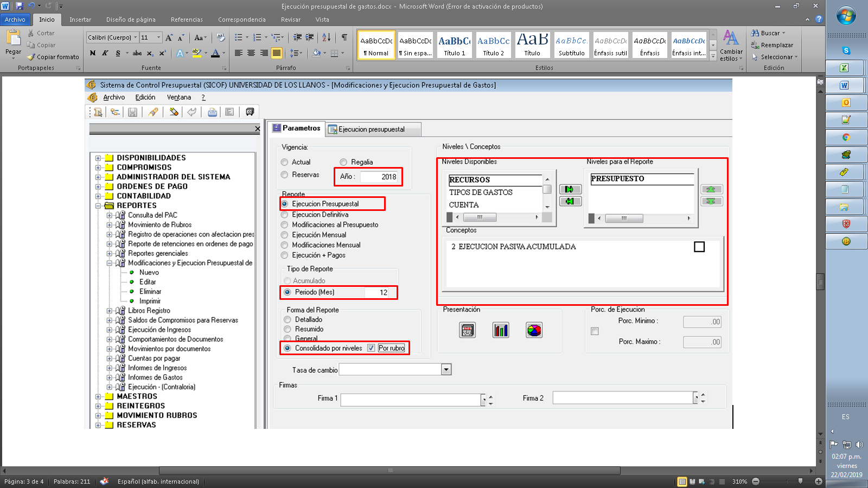Viewport: 868px width, 488px height.
Task: Toggle the show paragraph marks icon
Action: coord(344,37)
